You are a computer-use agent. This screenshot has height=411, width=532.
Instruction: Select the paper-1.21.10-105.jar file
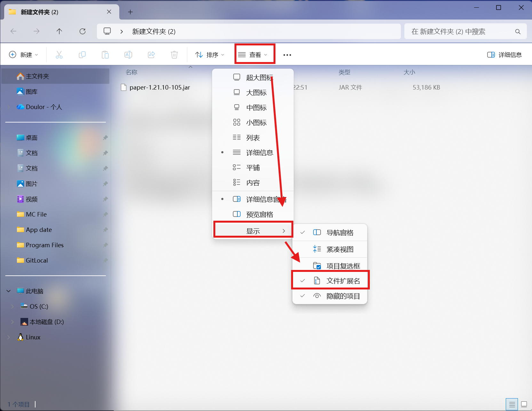tap(160, 87)
